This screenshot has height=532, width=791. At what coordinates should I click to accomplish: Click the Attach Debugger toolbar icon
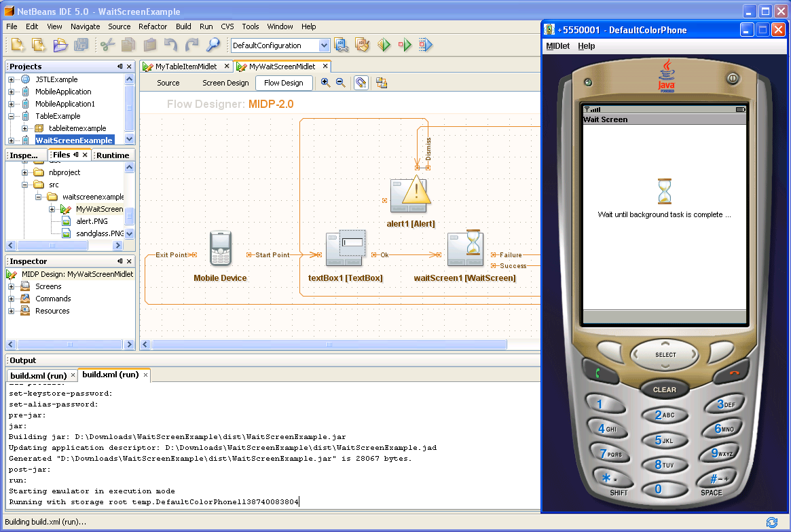tap(426, 45)
